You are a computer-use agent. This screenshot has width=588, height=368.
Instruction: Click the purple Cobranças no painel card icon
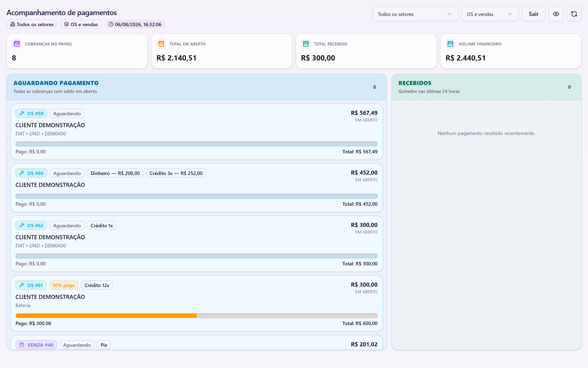[17, 44]
